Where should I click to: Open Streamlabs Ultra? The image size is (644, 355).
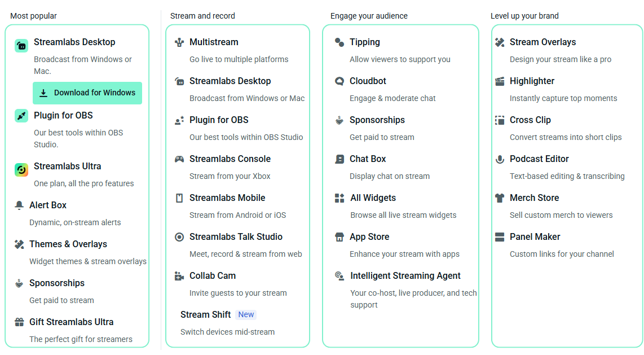click(x=67, y=166)
